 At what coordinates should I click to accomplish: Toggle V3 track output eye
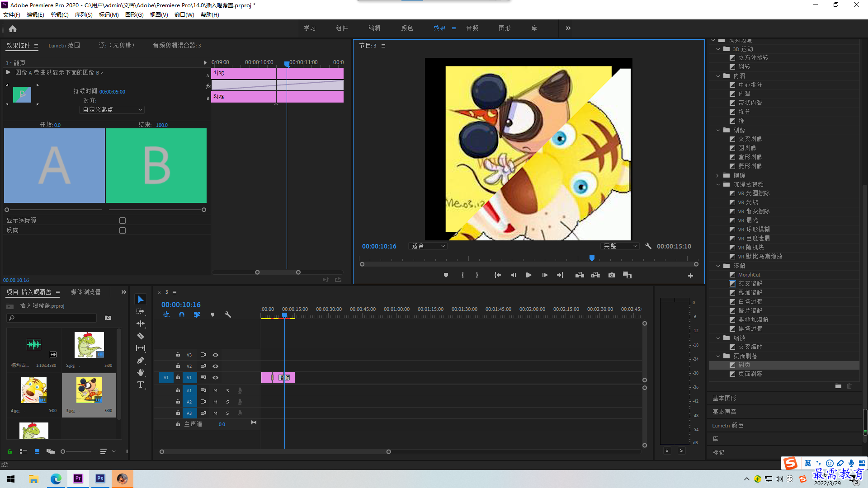(216, 355)
